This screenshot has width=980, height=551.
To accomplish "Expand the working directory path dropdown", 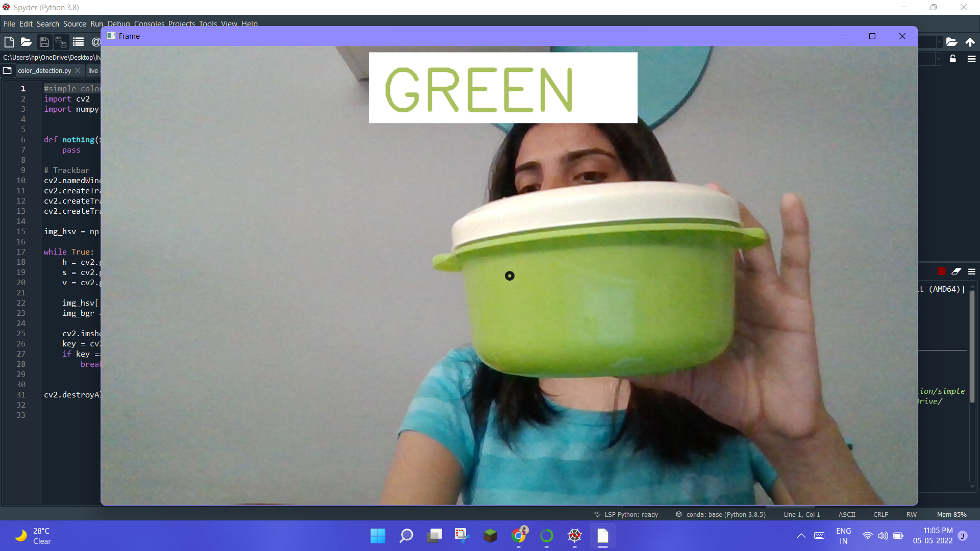I will pyautogui.click(x=939, y=42).
